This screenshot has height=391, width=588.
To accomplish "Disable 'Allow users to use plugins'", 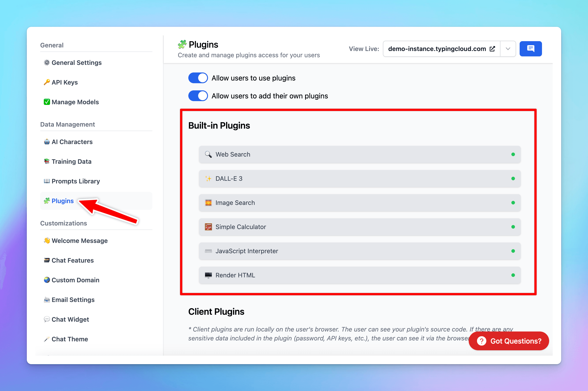I will tap(198, 78).
